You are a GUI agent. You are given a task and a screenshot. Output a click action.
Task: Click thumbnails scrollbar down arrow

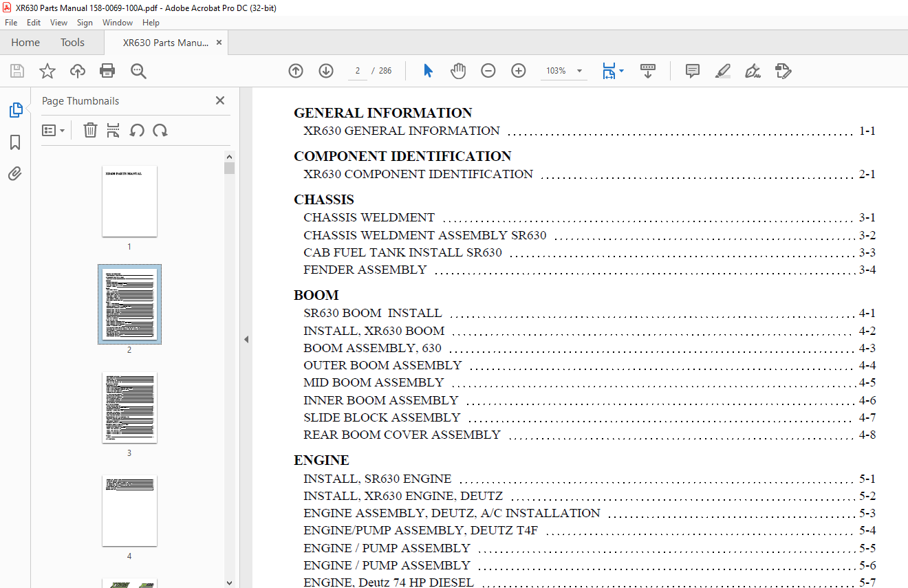[x=229, y=582]
